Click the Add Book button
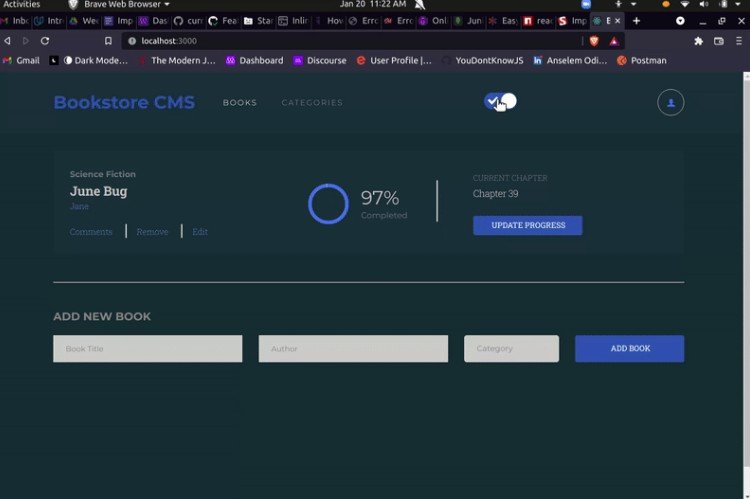Screen dimensions: 750x499 tap(629, 348)
